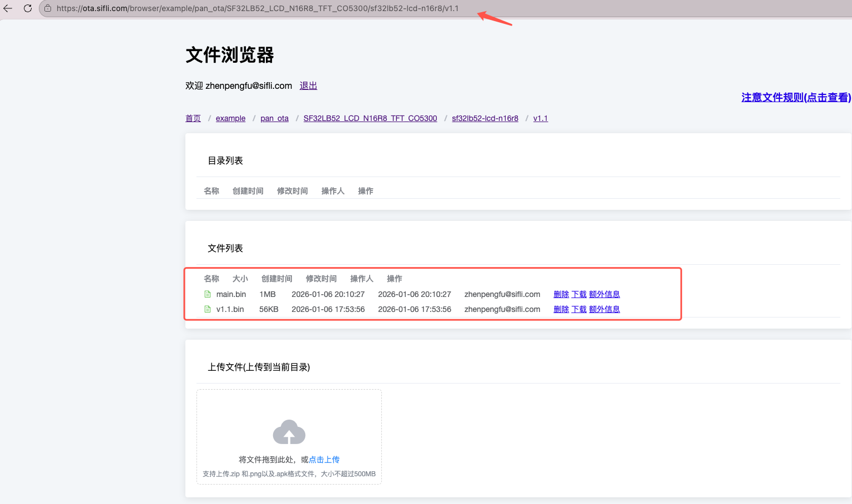
Task: Click the main.bin file icon
Action: 208,294
